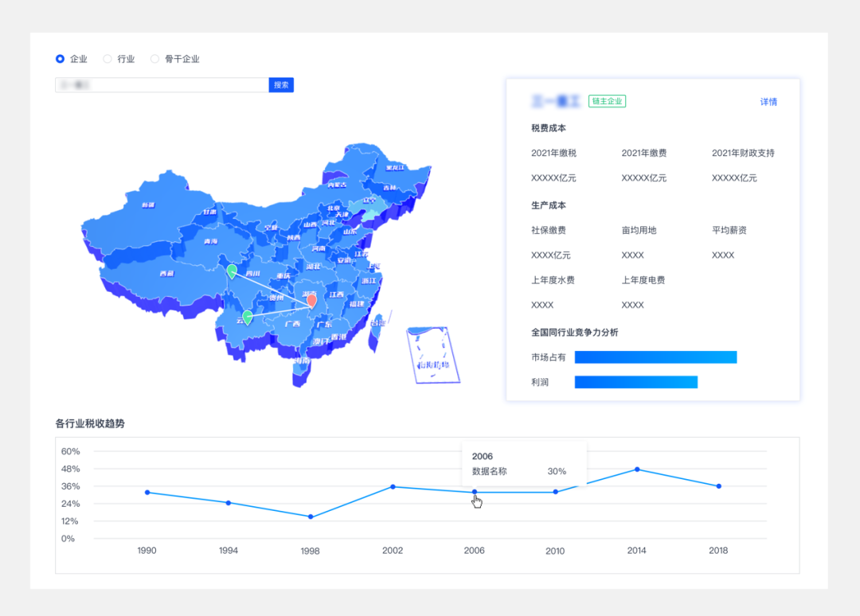Viewport: 860px width, 616px height.
Task: Click the 利润 gradient progress bar
Action: click(x=635, y=382)
